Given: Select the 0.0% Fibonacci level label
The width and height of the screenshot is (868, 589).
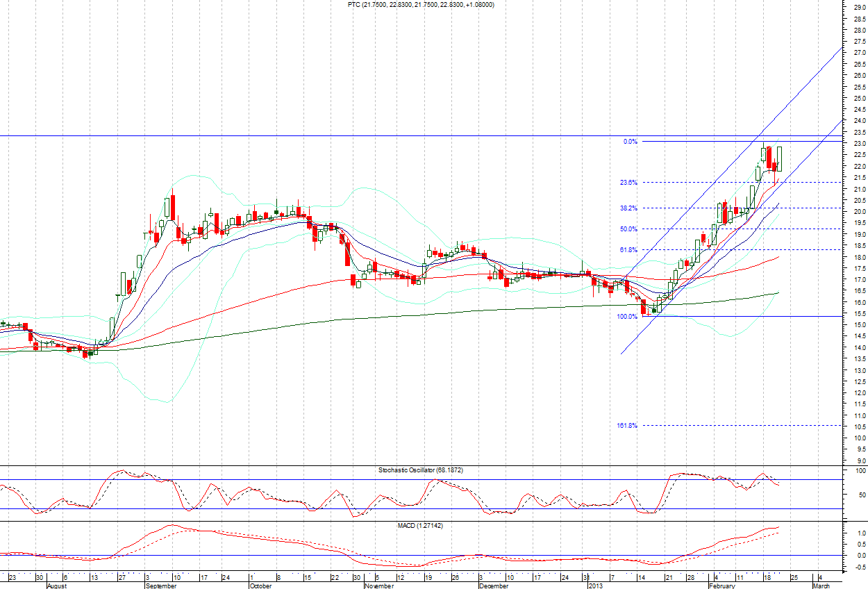Looking at the screenshot, I should 630,142.
